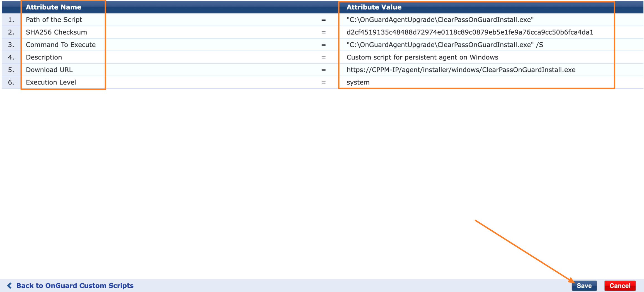
Task: Click row number 1
Action: pyautogui.click(x=11, y=20)
